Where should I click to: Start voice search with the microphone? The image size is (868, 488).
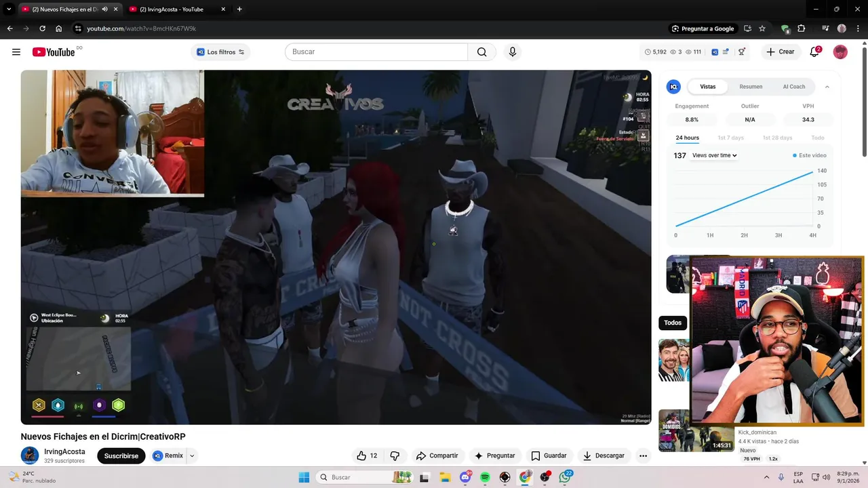click(513, 52)
